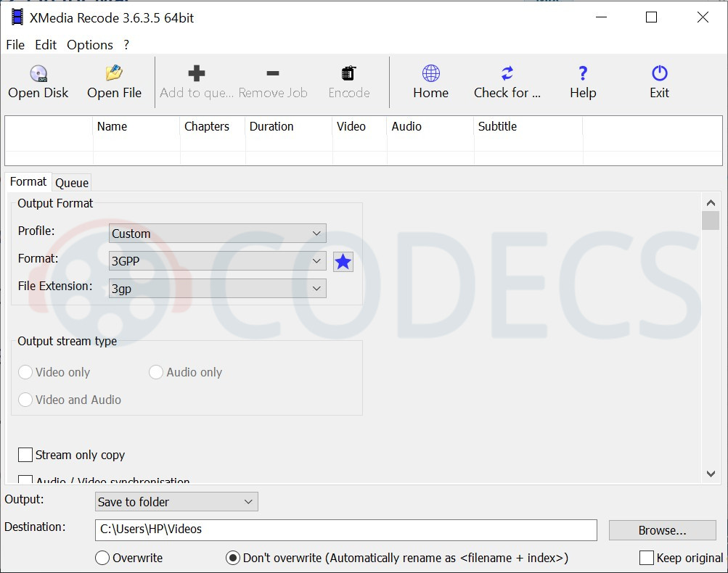The height and width of the screenshot is (573, 728).
Task: Select the Don't overwrite radio option
Action: pos(232,558)
